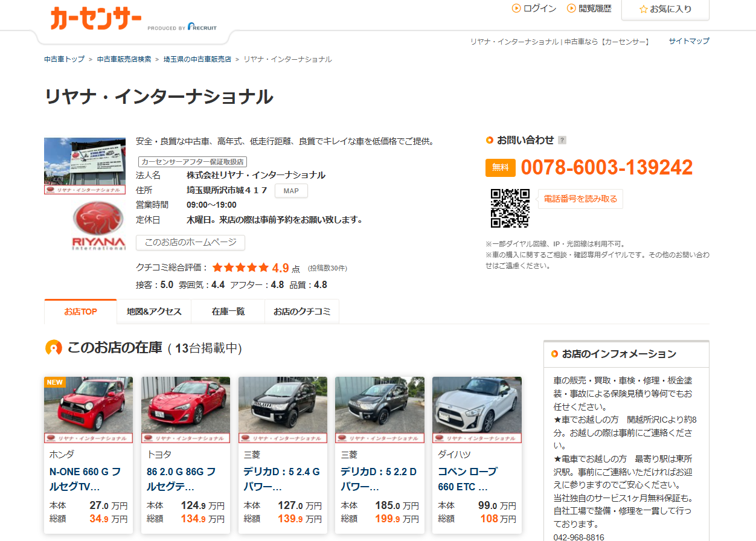
Task: Click the お問い合わせ heading bullet icon
Action: [x=490, y=140]
